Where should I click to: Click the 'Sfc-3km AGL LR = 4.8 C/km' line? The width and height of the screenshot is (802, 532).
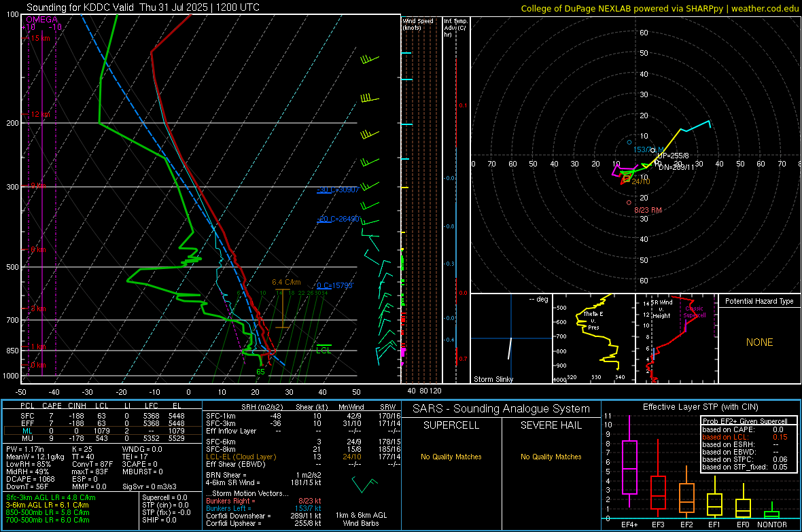(51, 497)
